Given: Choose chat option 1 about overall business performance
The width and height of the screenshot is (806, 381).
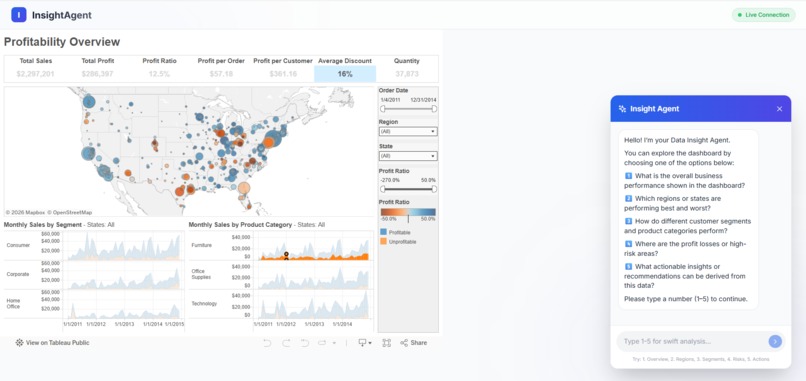Looking at the screenshot, I should click(684, 180).
